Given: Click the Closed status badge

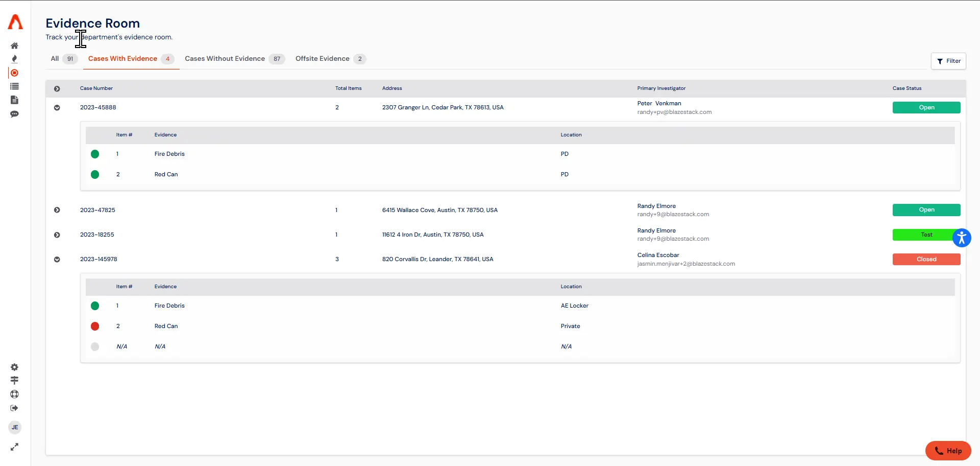Looking at the screenshot, I should (x=926, y=259).
